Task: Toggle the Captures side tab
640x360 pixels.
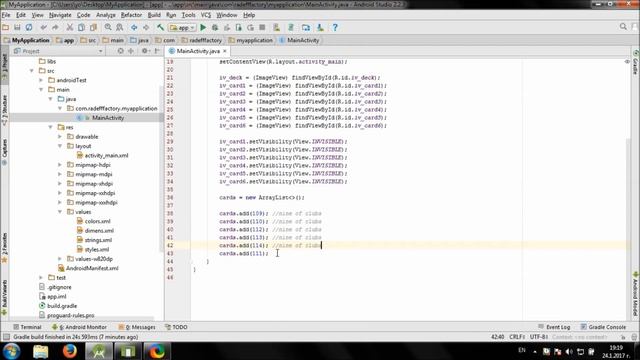Action: 4,151
